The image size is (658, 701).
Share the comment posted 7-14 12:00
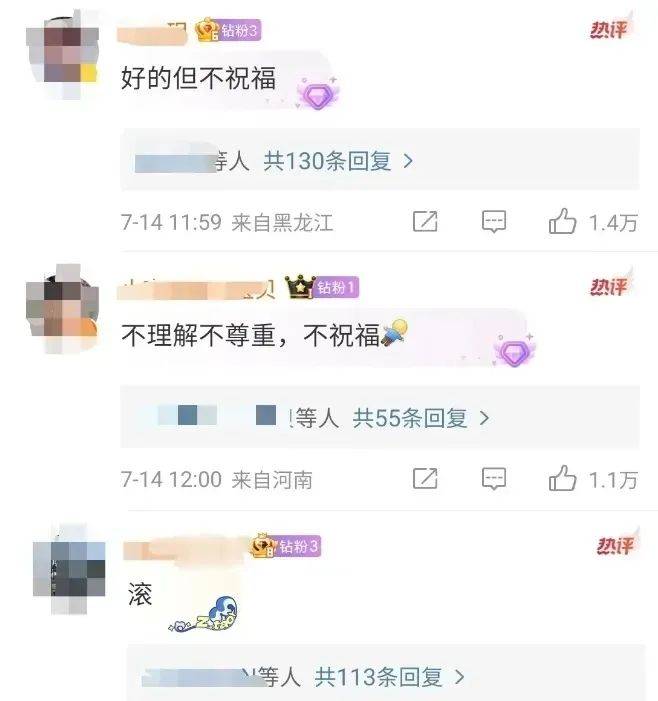coord(425,478)
